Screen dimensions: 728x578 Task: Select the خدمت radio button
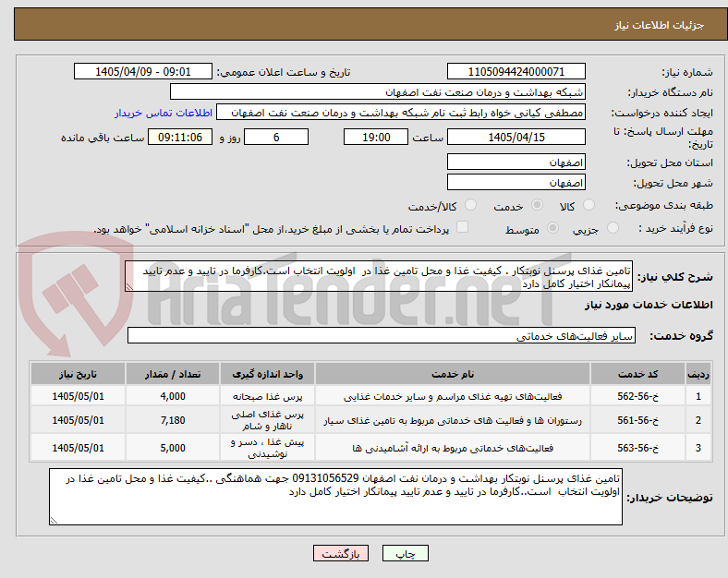pyautogui.click(x=537, y=205)
